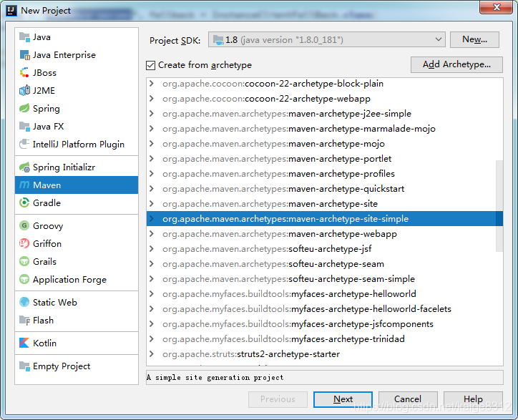The height and width of the screenshot is (420, 518).
Task: Expand maven-archetype-marmalade-mojo node
Action: click(x=152, y=129)
